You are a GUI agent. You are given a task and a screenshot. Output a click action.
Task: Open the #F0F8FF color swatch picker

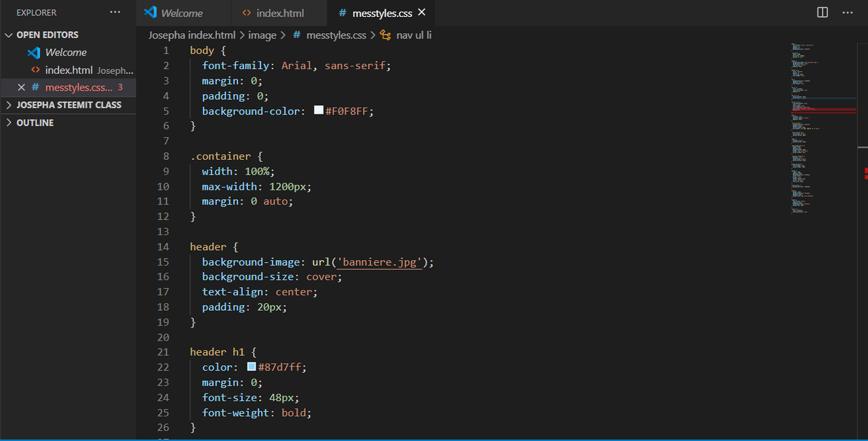pyautogui.click(x=319, y=110)
